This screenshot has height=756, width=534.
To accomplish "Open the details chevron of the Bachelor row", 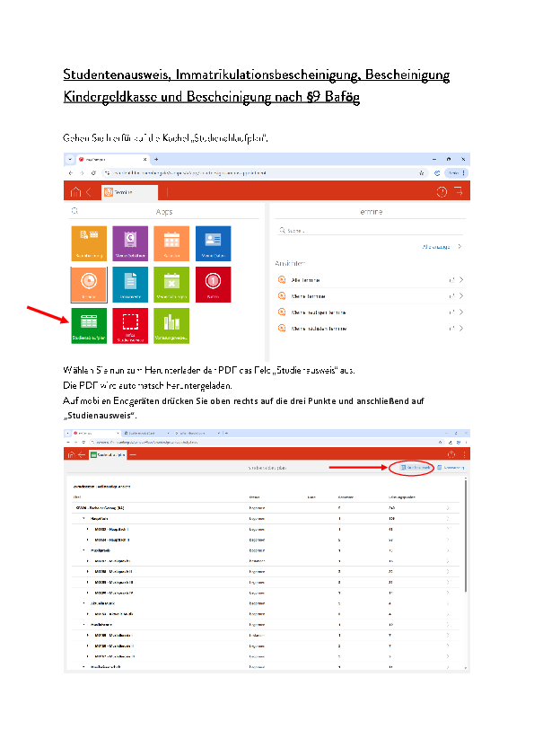I will pos(448,507).
